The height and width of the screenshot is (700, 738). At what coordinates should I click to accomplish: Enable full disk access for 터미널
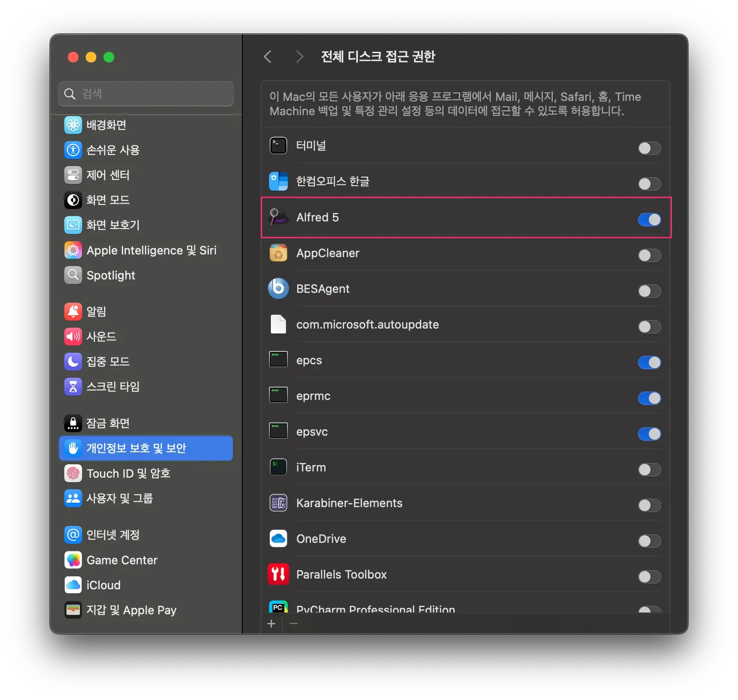(649, 148)
